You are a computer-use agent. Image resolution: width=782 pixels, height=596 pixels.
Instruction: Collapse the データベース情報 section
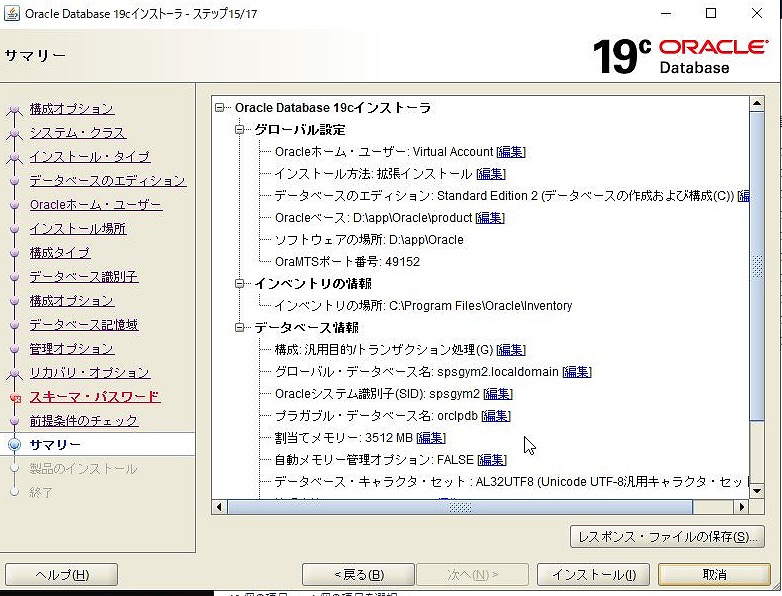click(239, 327)
